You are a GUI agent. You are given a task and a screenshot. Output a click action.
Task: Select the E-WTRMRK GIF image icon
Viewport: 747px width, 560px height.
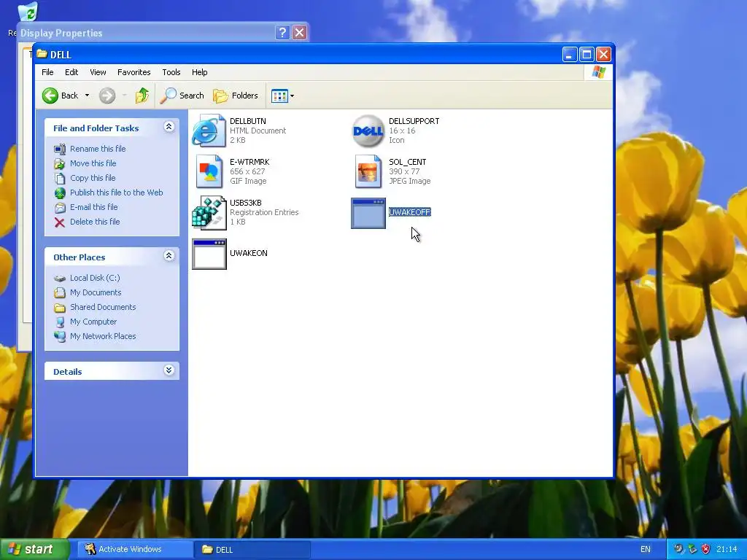point(209,171)
